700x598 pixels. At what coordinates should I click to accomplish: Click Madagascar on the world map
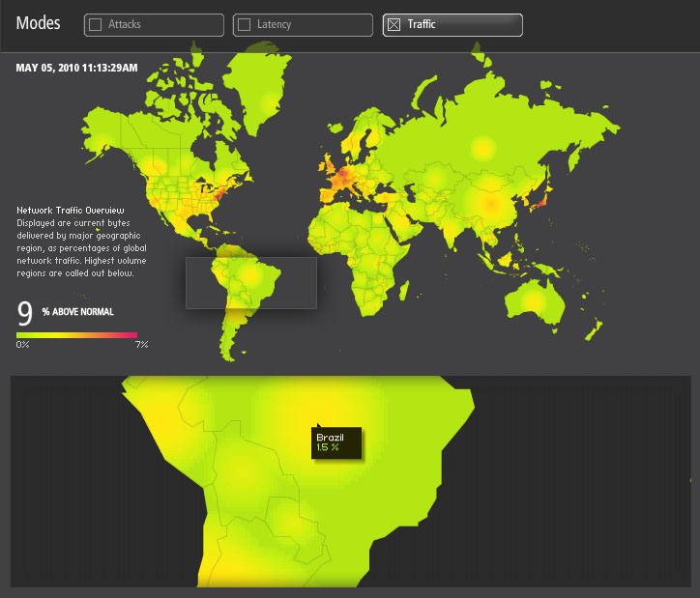pos(403,291)
